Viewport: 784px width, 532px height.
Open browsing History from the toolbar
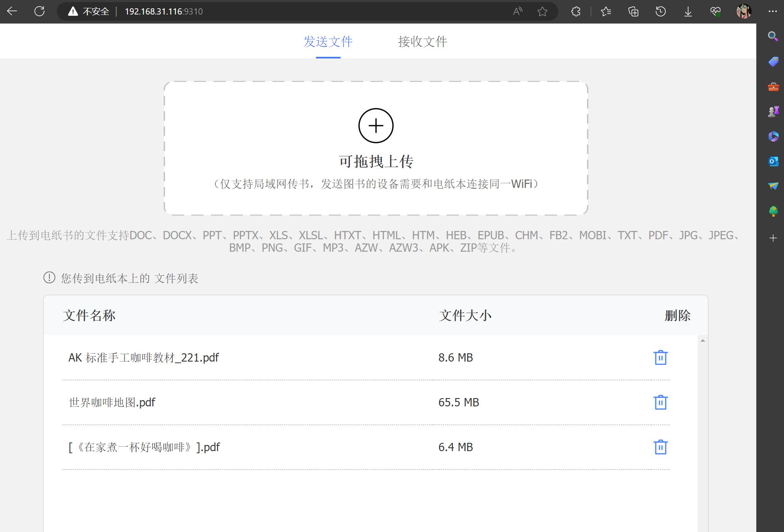point(660,11)
